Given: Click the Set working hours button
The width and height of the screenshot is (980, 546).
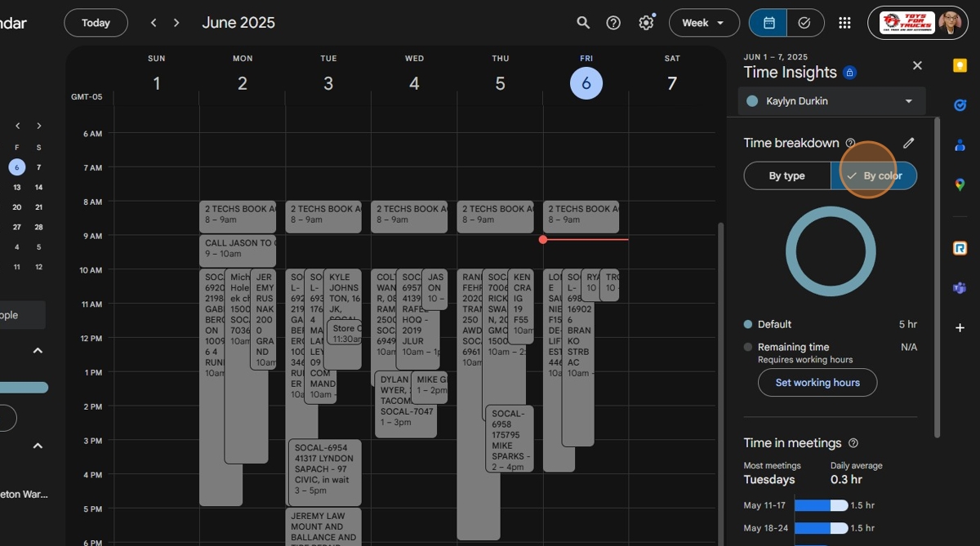Looking at the screenshot, I should click(817, 383).
